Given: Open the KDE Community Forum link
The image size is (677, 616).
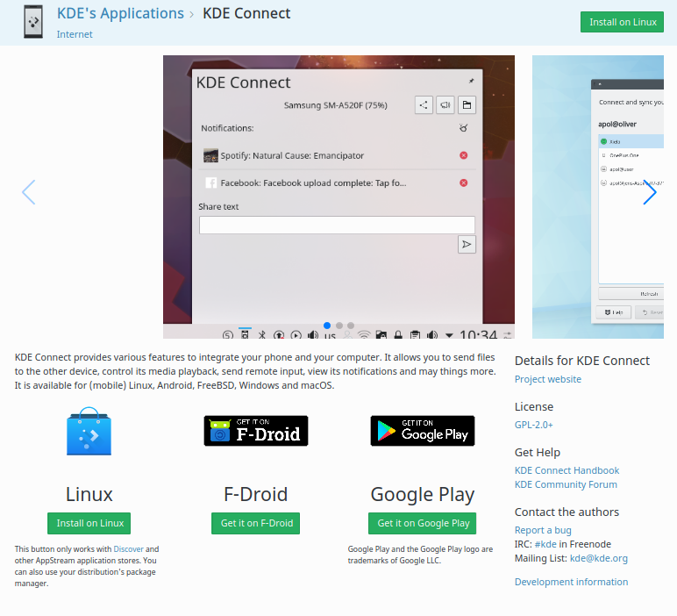Looking at the screenshot, I should coord(566,484).
